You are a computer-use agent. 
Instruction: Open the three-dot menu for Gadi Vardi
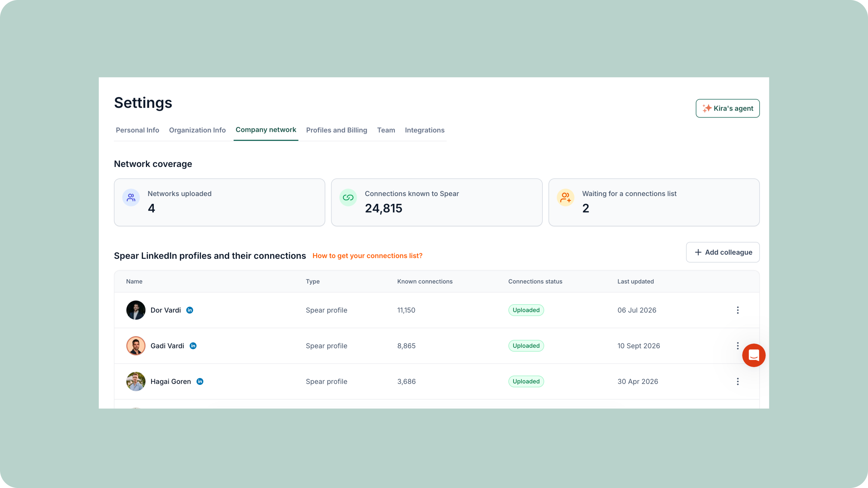point(738,346)
